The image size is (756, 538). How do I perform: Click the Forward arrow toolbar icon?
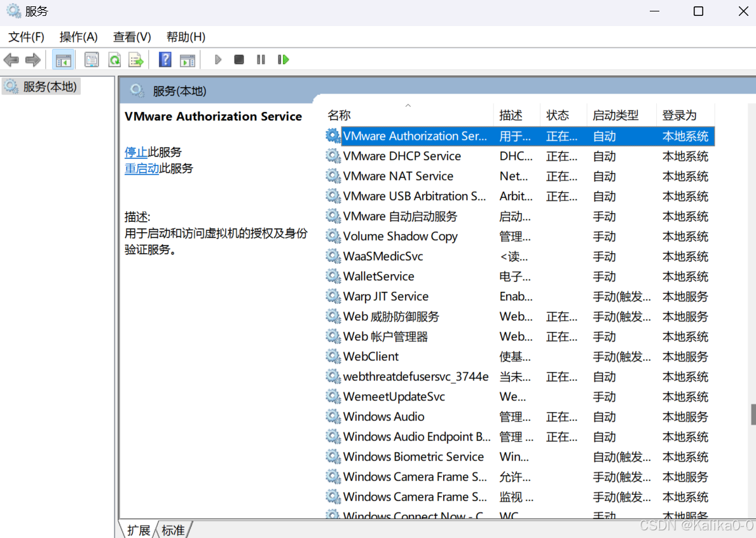[x=33, y=60]
